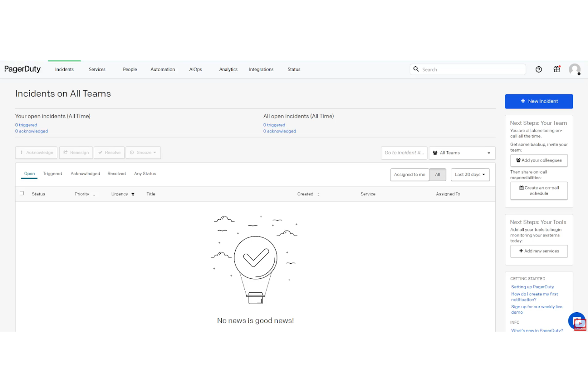The height and width of the screenshot is (392, 588).
Task: Switch to Assigned to me filter
Action: pos(410,174)
